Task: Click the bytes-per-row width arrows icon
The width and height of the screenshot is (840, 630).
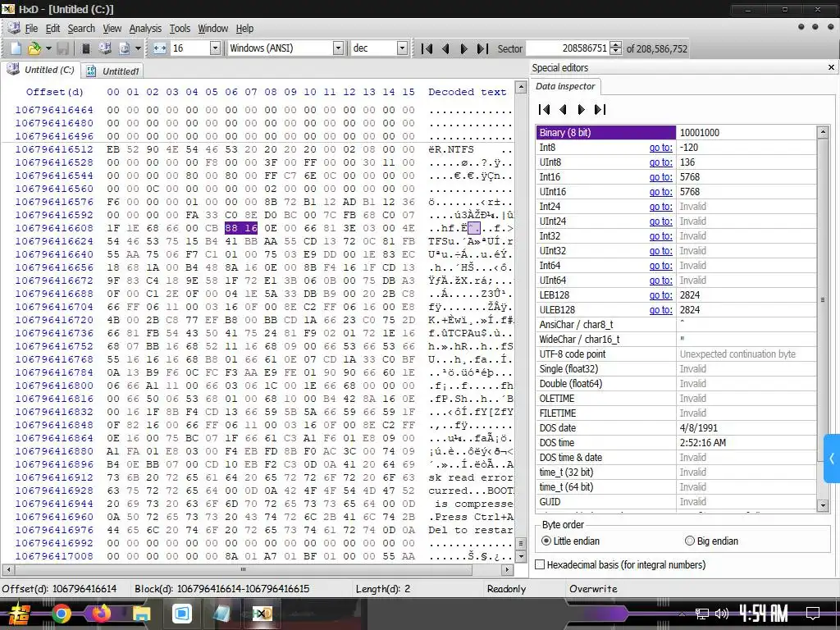Action: tap(160, 48)
